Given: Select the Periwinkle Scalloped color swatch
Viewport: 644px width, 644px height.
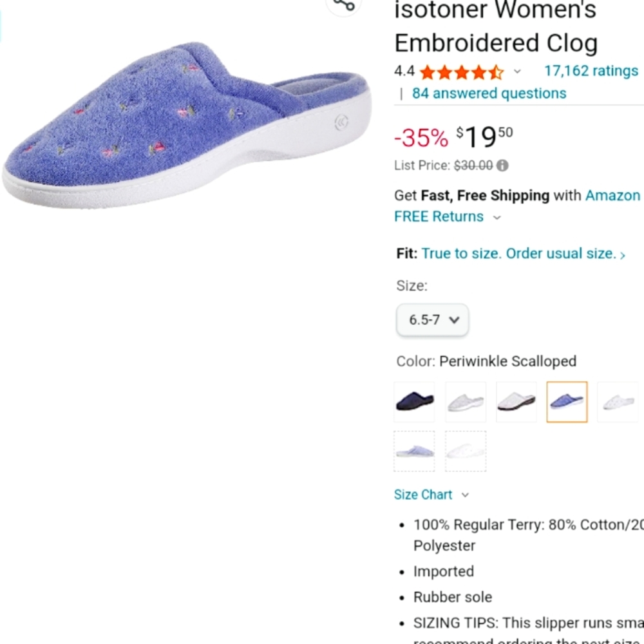Looking at the screenshot, I should tap(567, 401).
